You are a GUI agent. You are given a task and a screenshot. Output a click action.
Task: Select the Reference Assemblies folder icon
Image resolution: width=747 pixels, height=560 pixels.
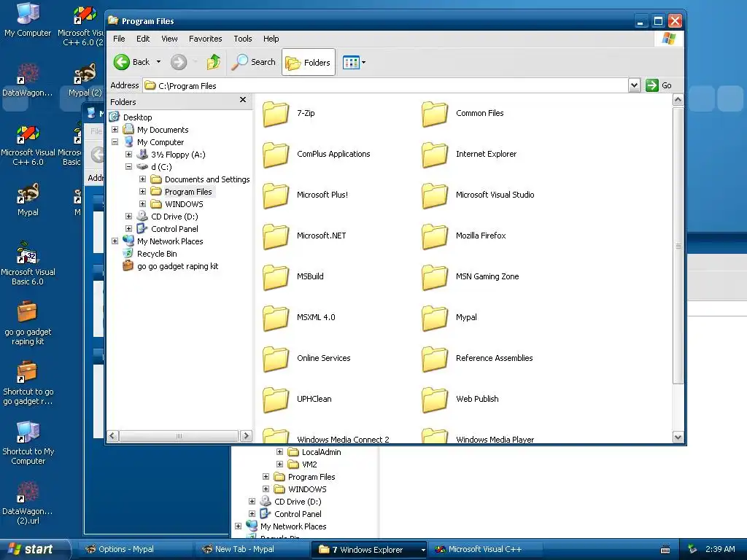pyautogui.click(x=435, y=359)
